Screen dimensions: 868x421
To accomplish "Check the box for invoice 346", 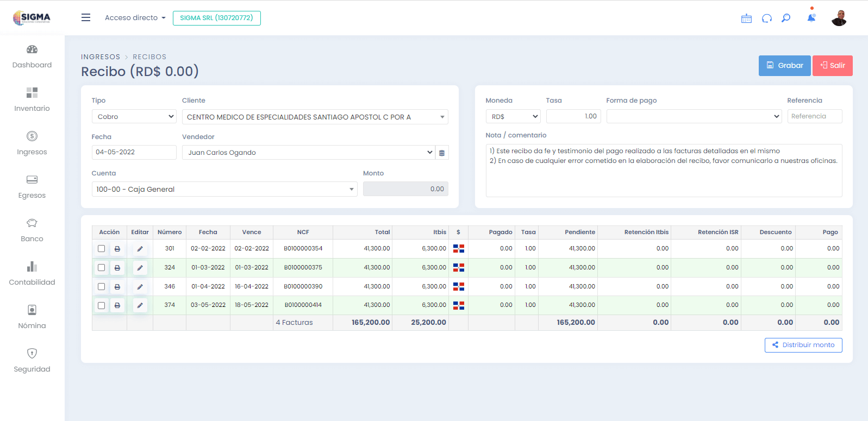I will [101, 287].
